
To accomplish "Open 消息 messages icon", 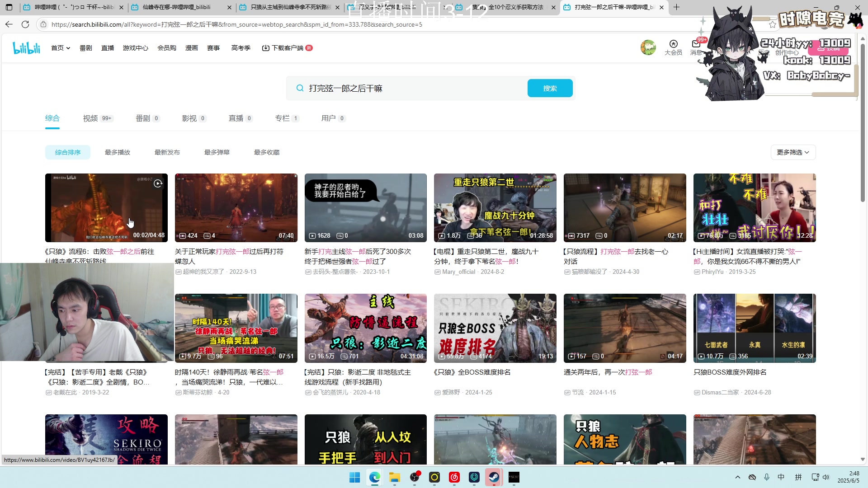I will coord(696,47).
